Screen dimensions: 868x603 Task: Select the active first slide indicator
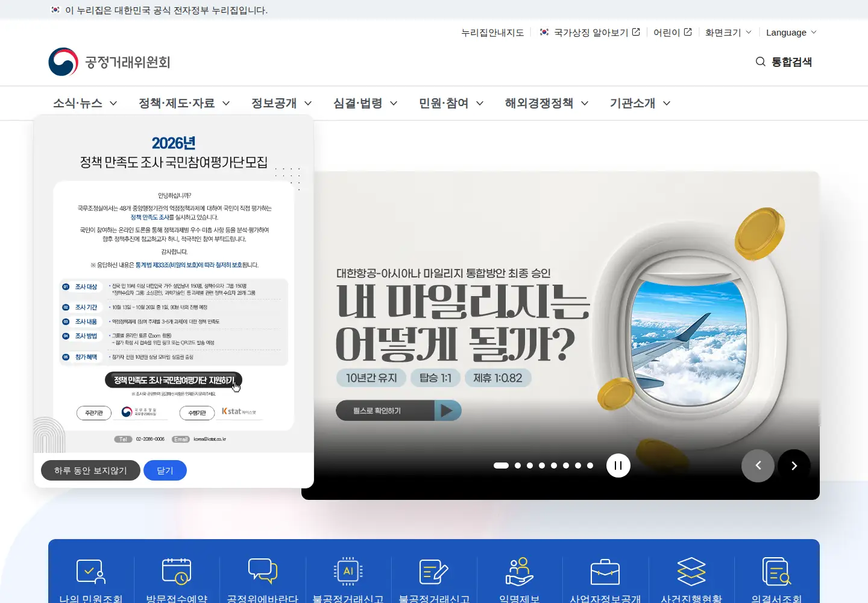click(x=501, y=466)
